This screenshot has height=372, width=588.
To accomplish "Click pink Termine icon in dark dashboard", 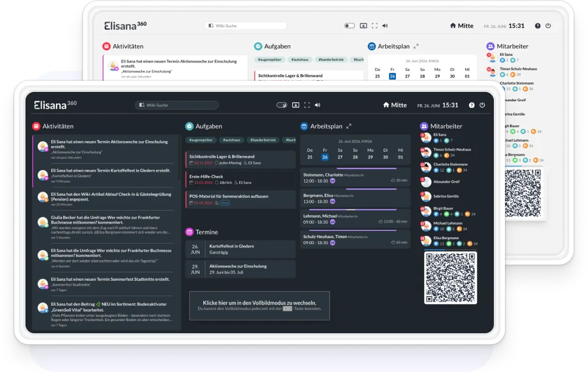I will tap(189, 232).
